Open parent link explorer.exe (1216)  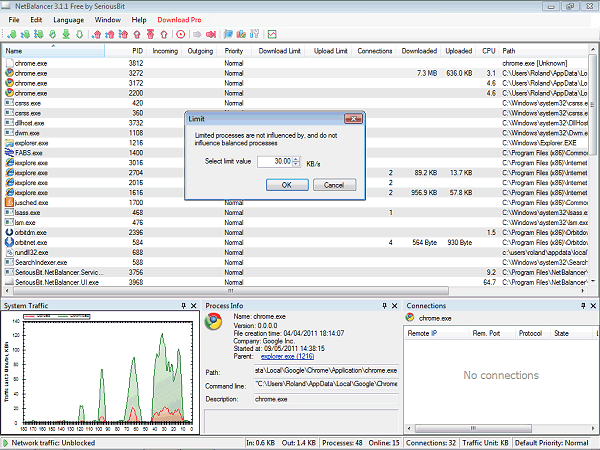287,356
